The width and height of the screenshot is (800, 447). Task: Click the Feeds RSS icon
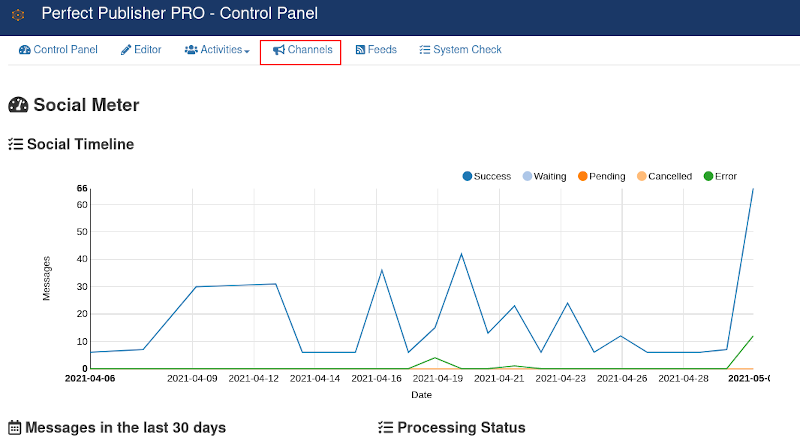[x=360, y=50]
